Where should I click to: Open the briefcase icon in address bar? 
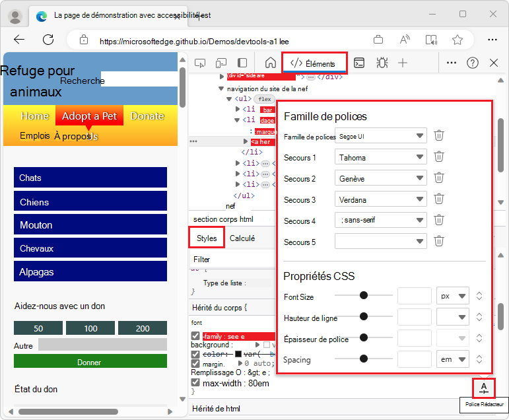pos(378,40)
